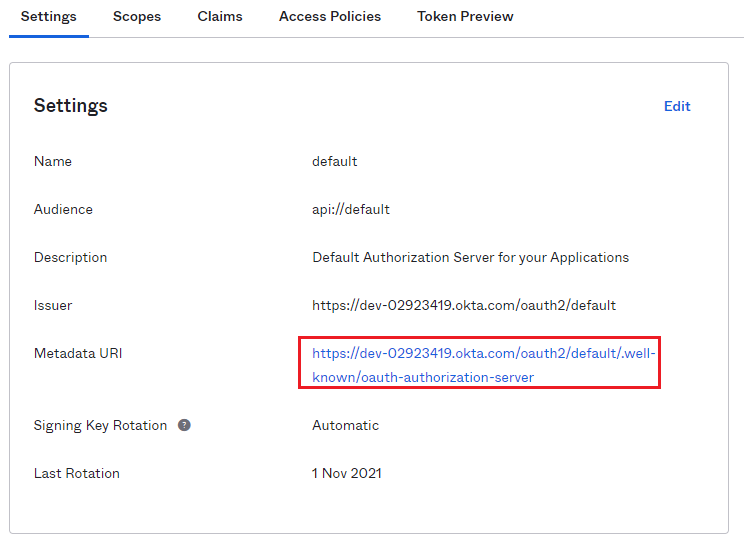Click the Settings panel heading

point(71,106)
